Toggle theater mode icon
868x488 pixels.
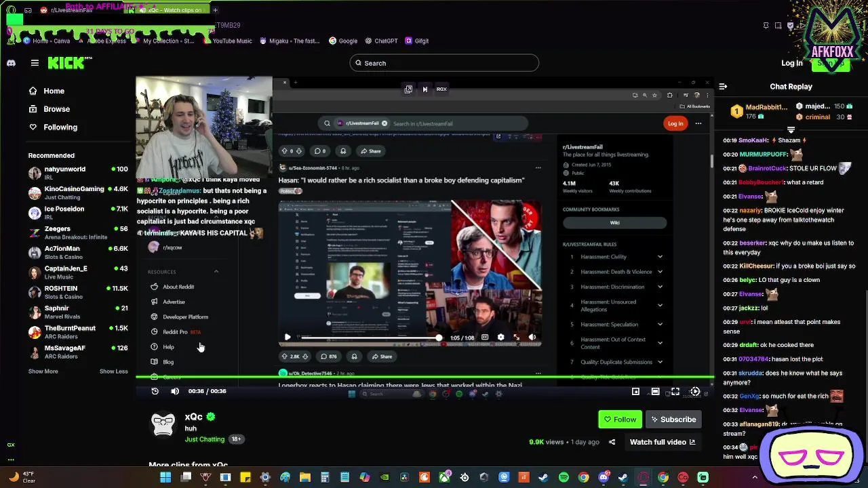click(x=655, y=391)
